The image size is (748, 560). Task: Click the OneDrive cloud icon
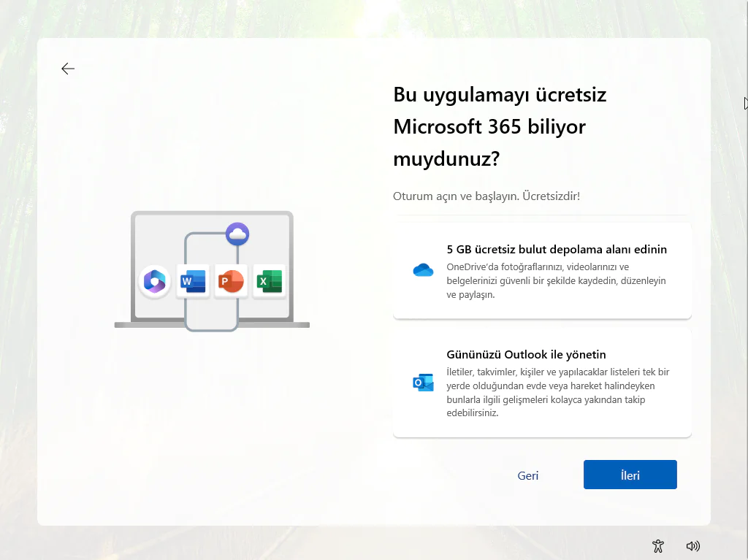pyautogui.click(x=423, y=270)
